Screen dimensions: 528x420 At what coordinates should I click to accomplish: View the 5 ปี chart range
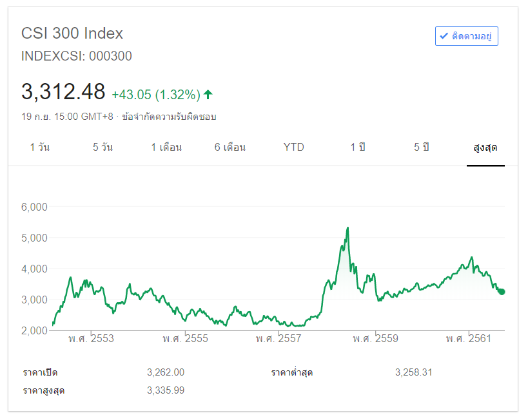click(421, 148)
